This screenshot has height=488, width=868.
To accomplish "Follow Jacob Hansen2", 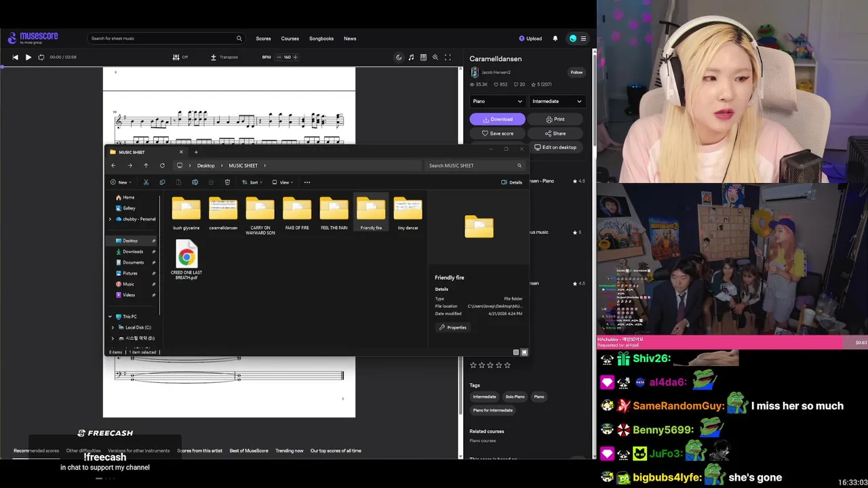I will (x=576, y=72).
